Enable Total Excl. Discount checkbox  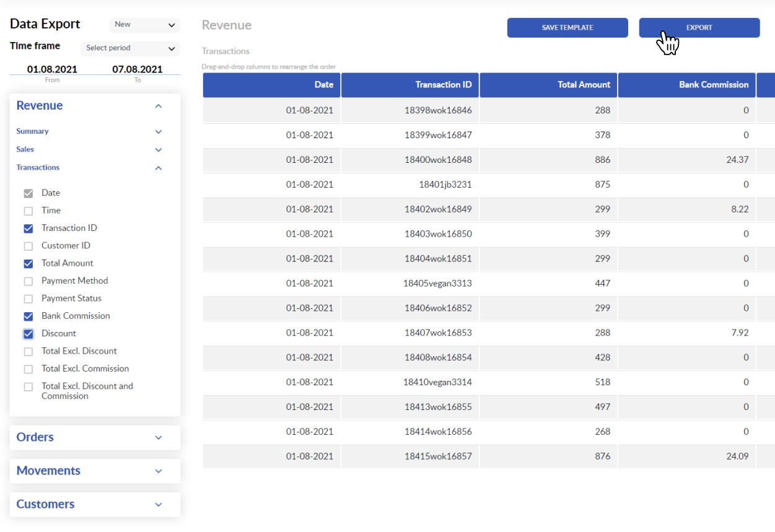click(x=28, y=351)
